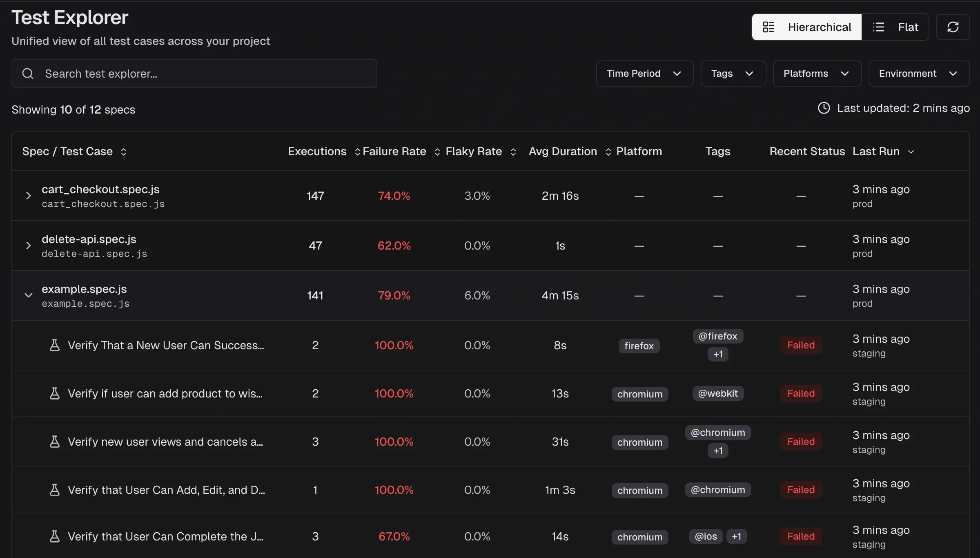This screenshot has width=980, height=558.
Task: Click the flat view list icon
Action: pos(879,27)
